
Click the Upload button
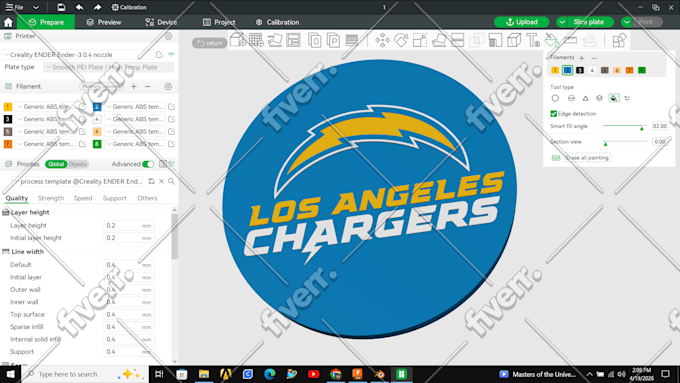point(522,22)
